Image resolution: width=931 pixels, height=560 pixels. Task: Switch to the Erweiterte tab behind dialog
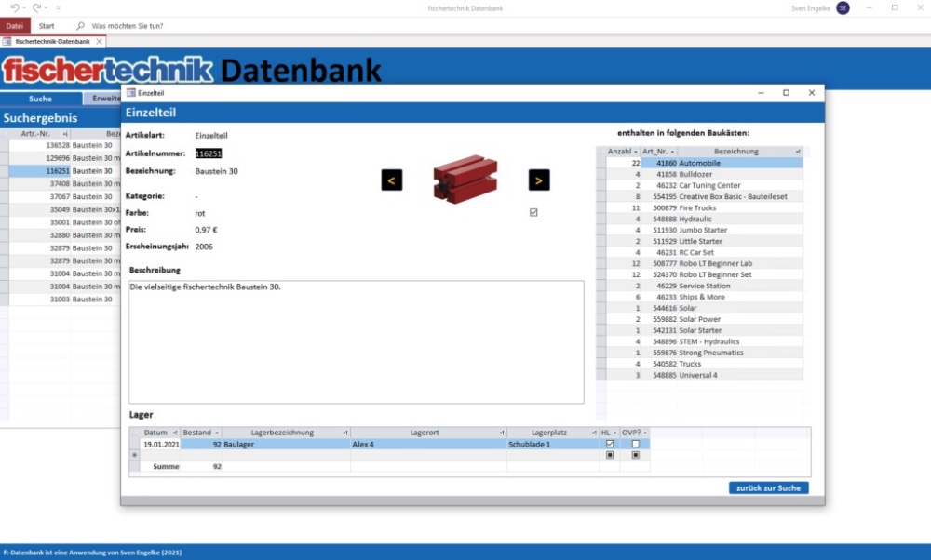tap(102, 99)
